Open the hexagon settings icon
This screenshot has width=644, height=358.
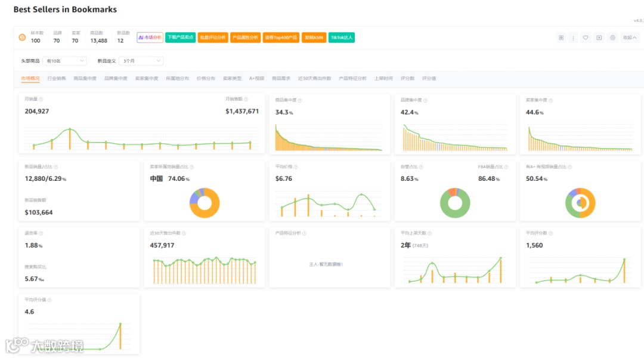pos(612,38)
